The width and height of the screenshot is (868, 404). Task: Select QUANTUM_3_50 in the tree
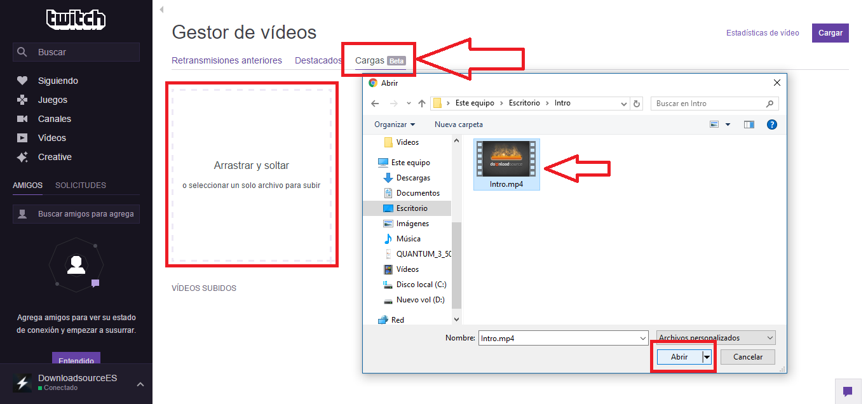coord(418,254)
